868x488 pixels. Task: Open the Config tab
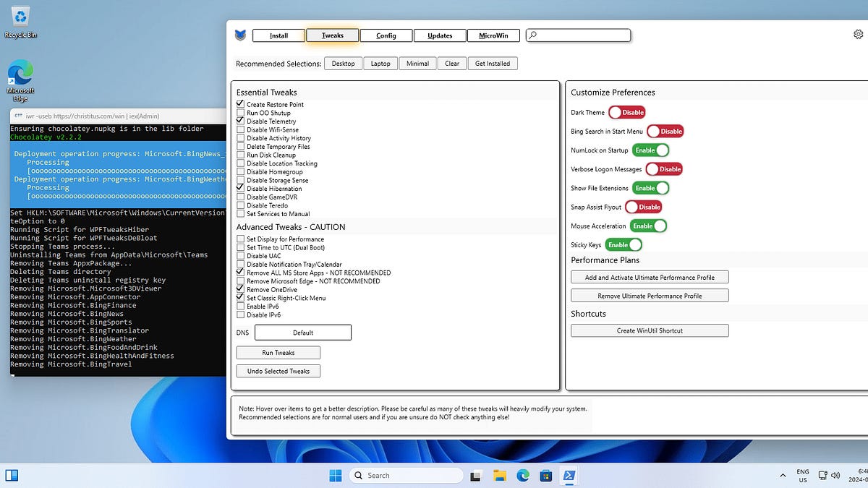pos(386,35)
